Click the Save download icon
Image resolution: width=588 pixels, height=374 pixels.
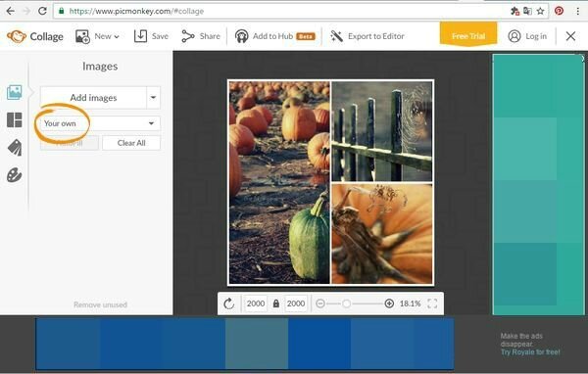(140, 36)
